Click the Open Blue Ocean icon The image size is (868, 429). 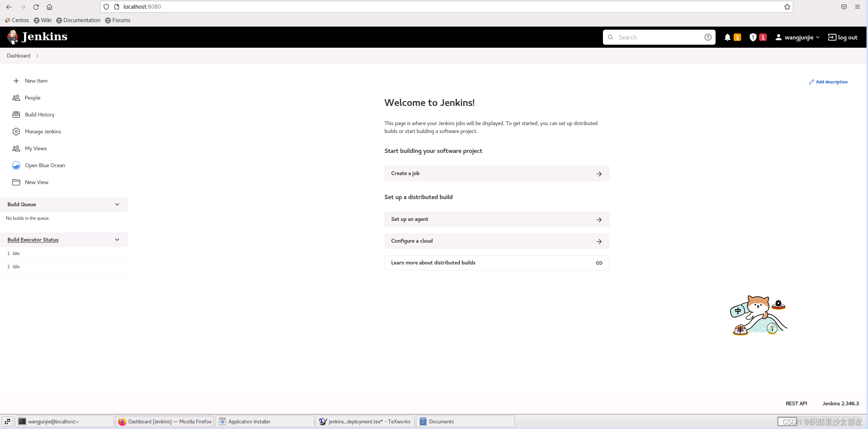16,165
